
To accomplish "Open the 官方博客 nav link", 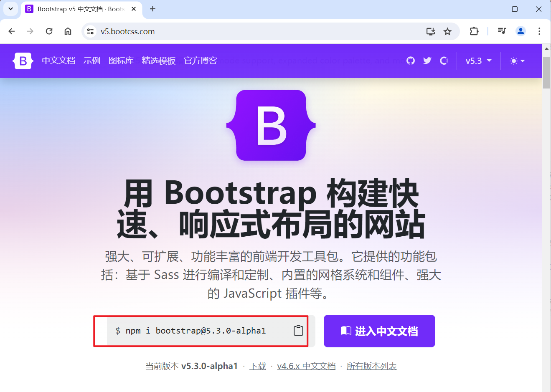I will (201, 61).
